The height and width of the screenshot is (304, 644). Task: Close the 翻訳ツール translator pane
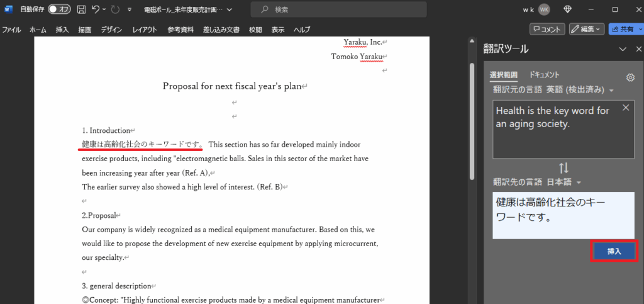click(639, 49)
